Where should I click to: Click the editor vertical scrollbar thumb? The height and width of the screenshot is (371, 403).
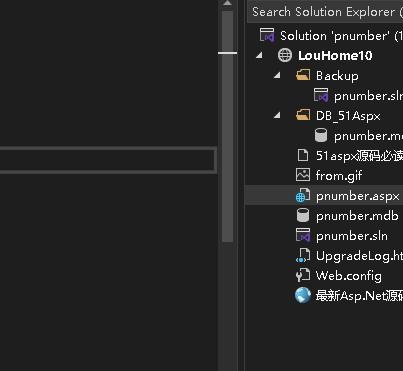227,127
